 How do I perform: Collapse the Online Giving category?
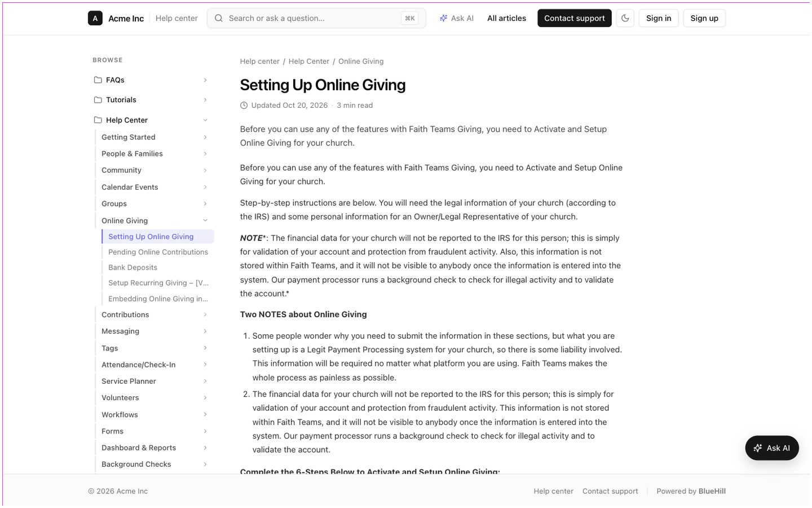tap(155, 221)
